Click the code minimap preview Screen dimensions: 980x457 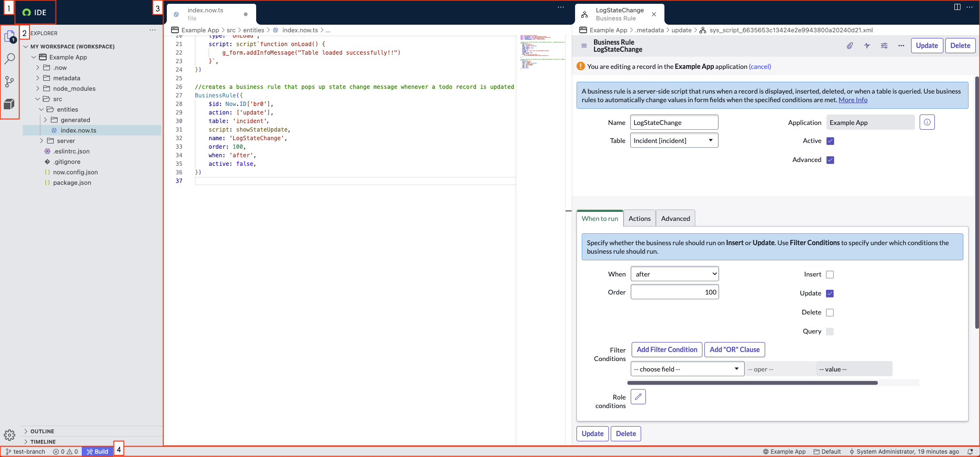click(543, 51)
